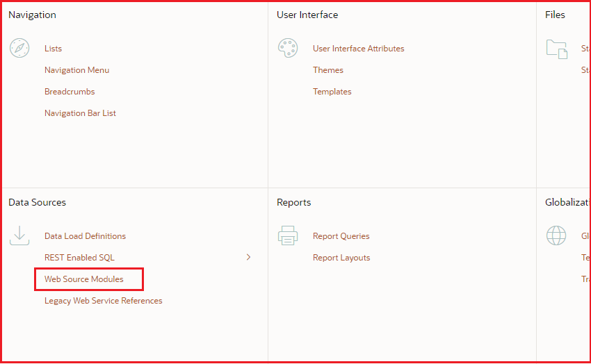Click the User Interface palette icon
The image size is (591, 364).
[x=287, y=48]
